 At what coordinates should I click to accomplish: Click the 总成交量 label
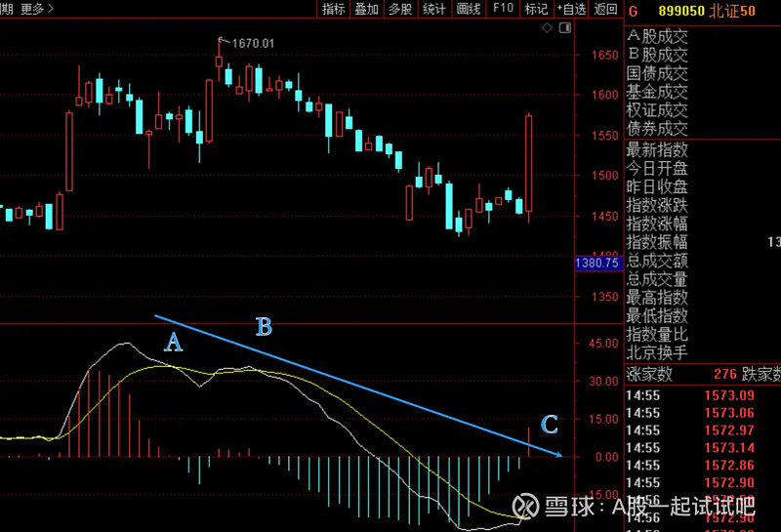657,279
